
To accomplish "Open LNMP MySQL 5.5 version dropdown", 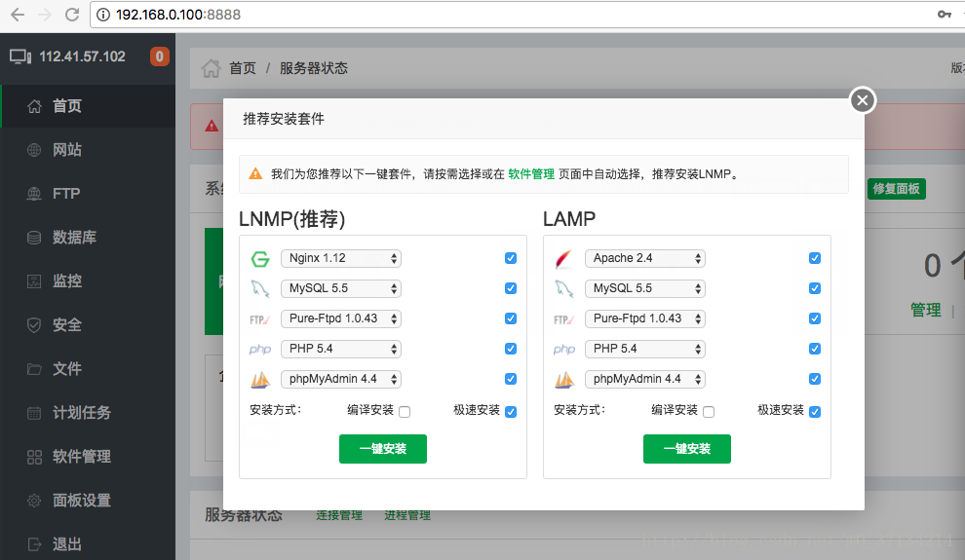I will pyautogui.click(x=341, y=288).
